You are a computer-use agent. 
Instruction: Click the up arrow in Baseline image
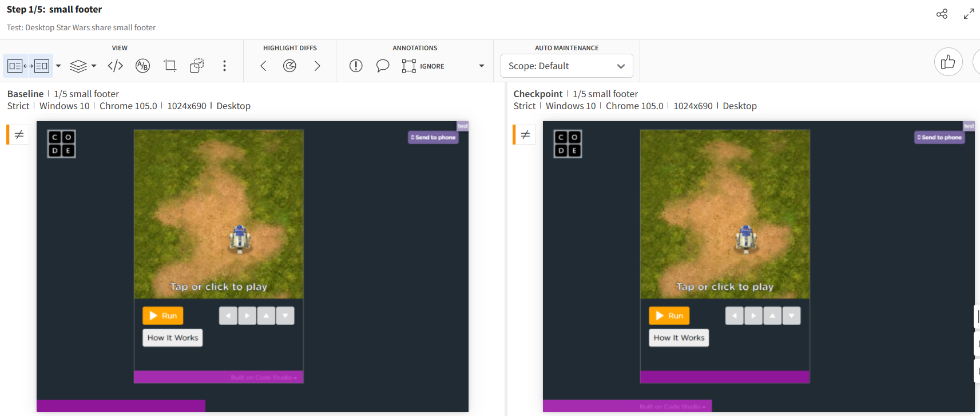click(x=266, y=315)
